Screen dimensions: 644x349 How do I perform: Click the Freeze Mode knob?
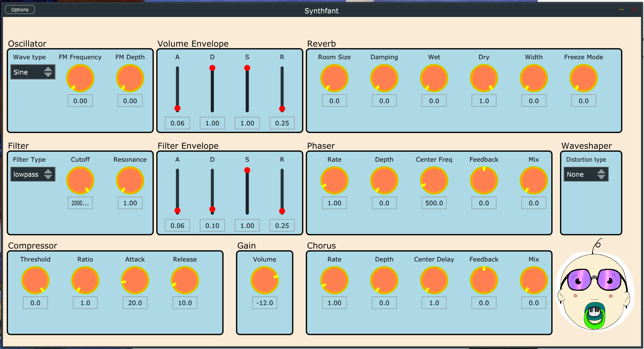tap(584, 78)
